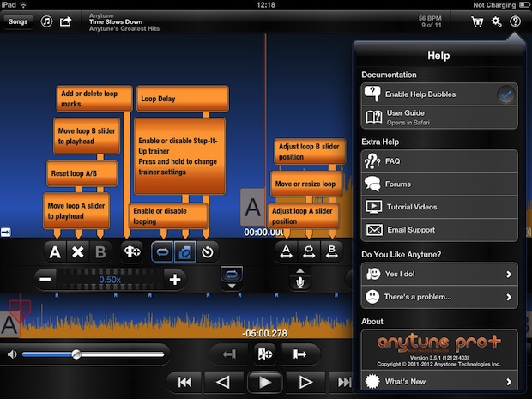Tap the 56 BPM tempo readout
The image size is (532, 399).
(430, 18)
